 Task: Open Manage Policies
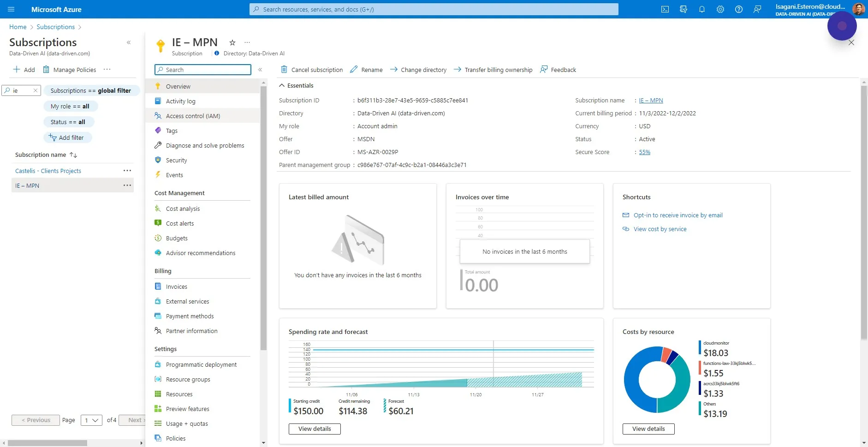[70, 70]
